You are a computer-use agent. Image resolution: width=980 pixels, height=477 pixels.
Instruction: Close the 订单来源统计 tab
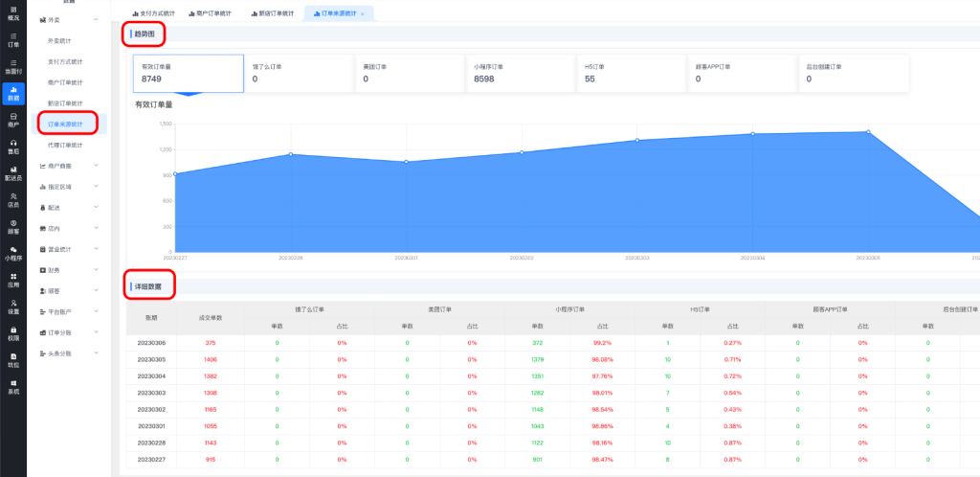(x=362, y=13)
